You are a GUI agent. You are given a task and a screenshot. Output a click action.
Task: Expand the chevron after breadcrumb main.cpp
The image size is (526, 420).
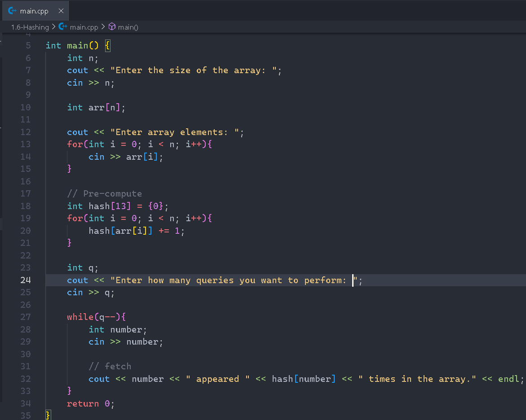pyautogui.click(x=103, y=27)
